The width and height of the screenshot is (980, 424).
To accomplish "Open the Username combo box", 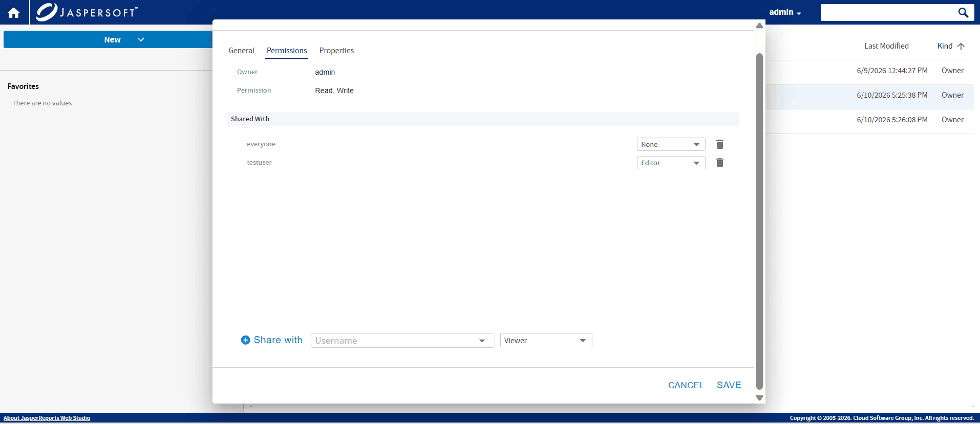I will 402,341.
